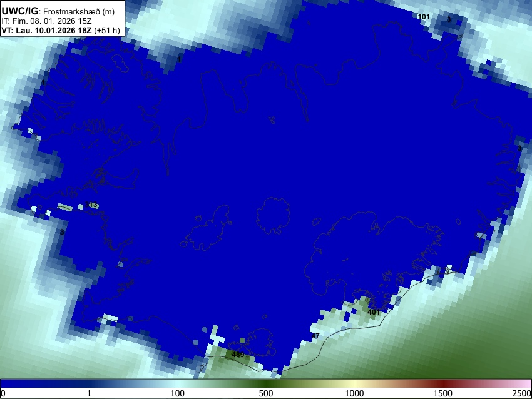Click the map value label 489
The height and width of the screenshot is (399, 532).
pyautogui.click(x=238, y=355)
